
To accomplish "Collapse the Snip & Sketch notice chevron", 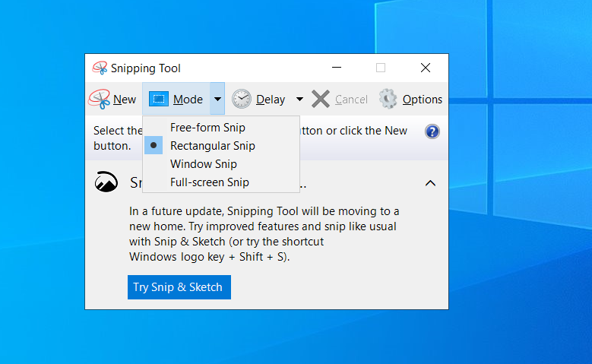I will [x=430, y=183].
